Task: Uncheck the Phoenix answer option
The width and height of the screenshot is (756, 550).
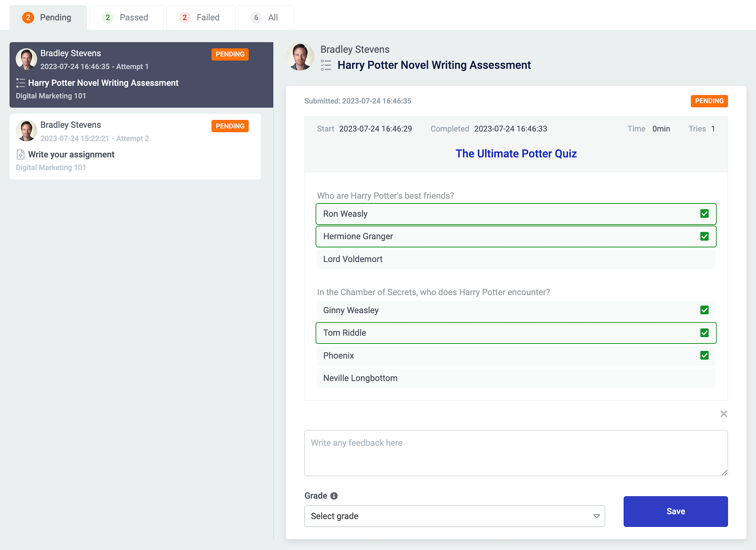Action: (704, 355)
